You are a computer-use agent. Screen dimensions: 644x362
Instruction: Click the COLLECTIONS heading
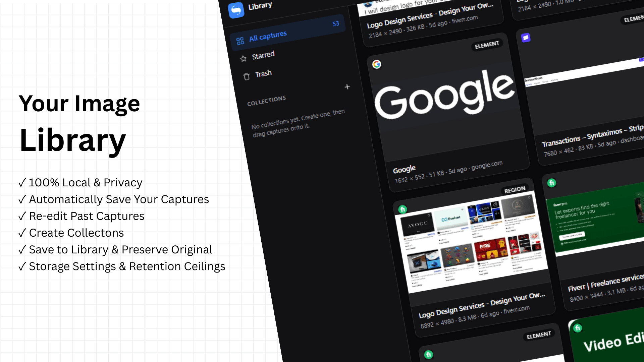click(266, 101)
